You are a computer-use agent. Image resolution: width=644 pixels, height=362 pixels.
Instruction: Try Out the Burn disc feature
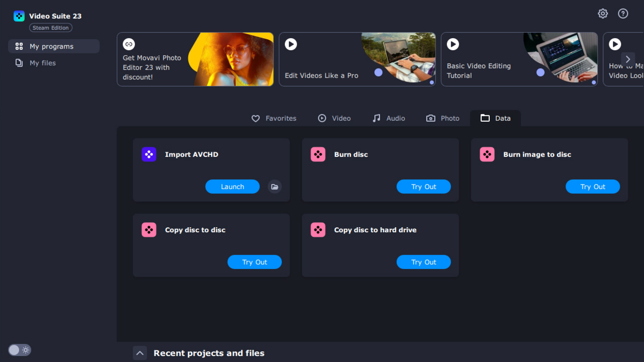(x=424, y=186)
